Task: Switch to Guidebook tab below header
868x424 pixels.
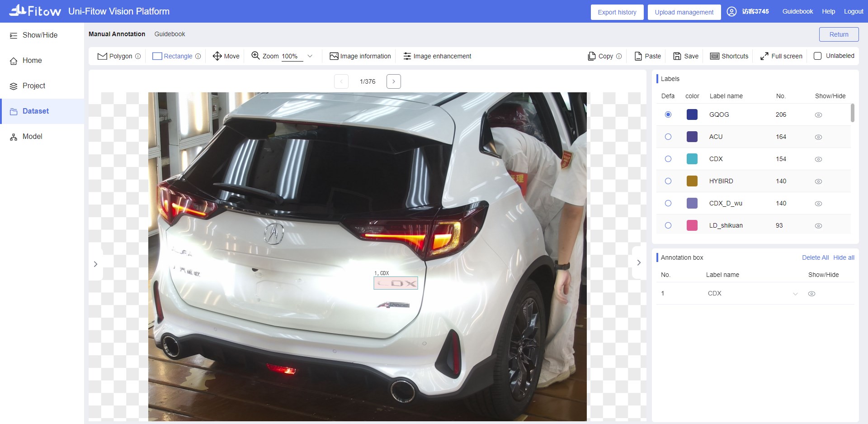Action: [170, 34]
